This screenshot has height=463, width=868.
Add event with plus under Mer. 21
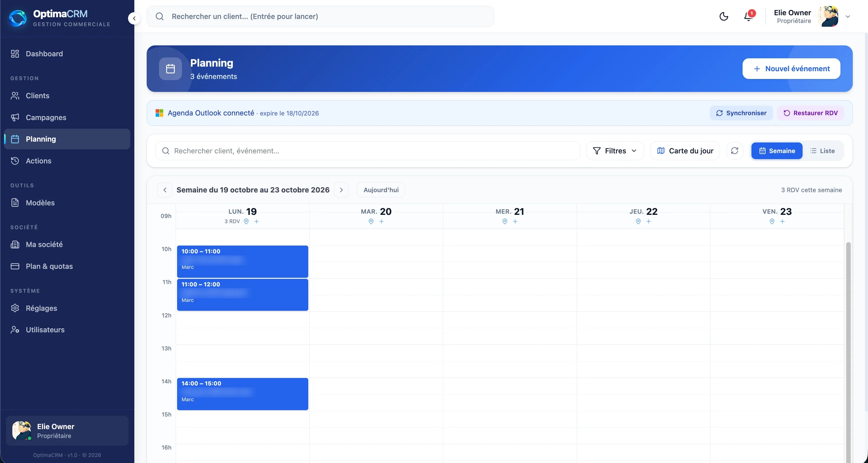(x=515, y=221)
